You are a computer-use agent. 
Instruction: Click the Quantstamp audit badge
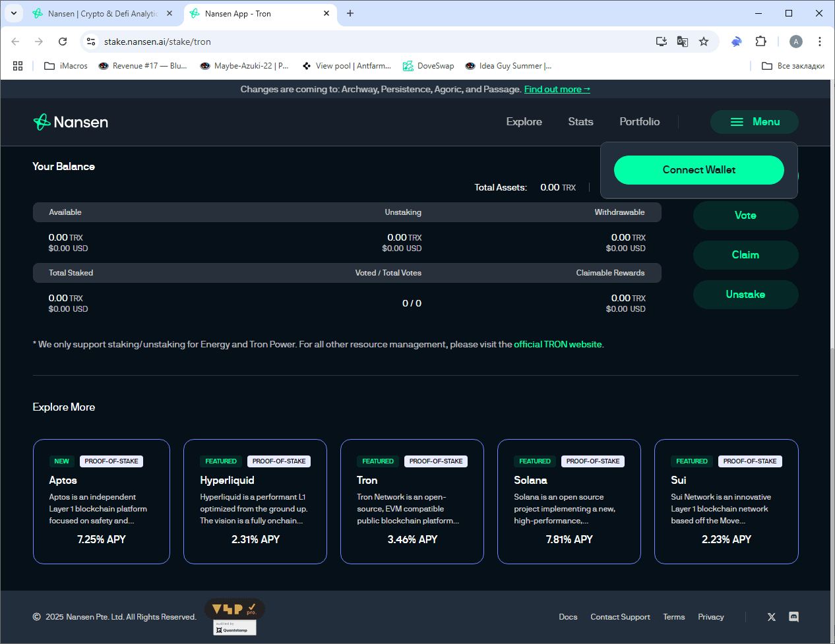pos(235,628)
